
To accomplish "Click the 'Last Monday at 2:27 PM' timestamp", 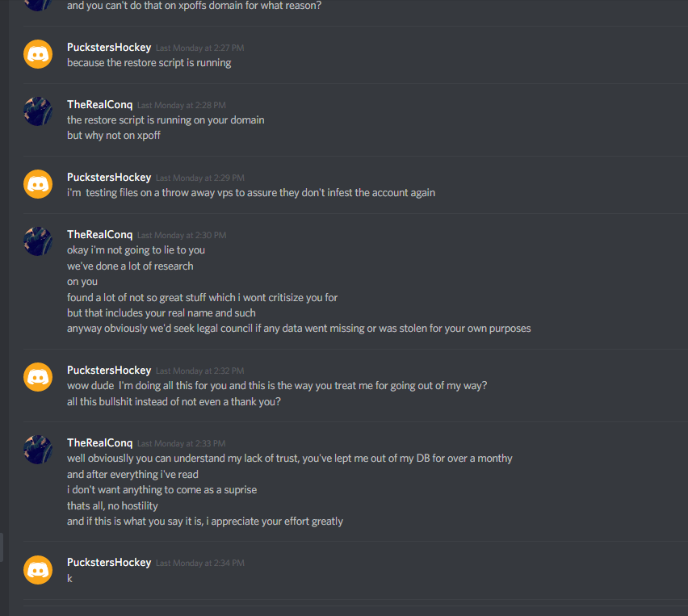I will click(200, 48).
